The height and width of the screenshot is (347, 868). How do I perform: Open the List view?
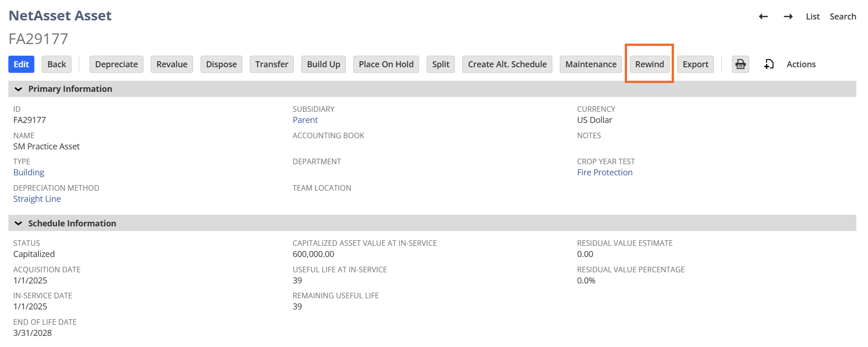pyautogui.click(x=812, y=17)
